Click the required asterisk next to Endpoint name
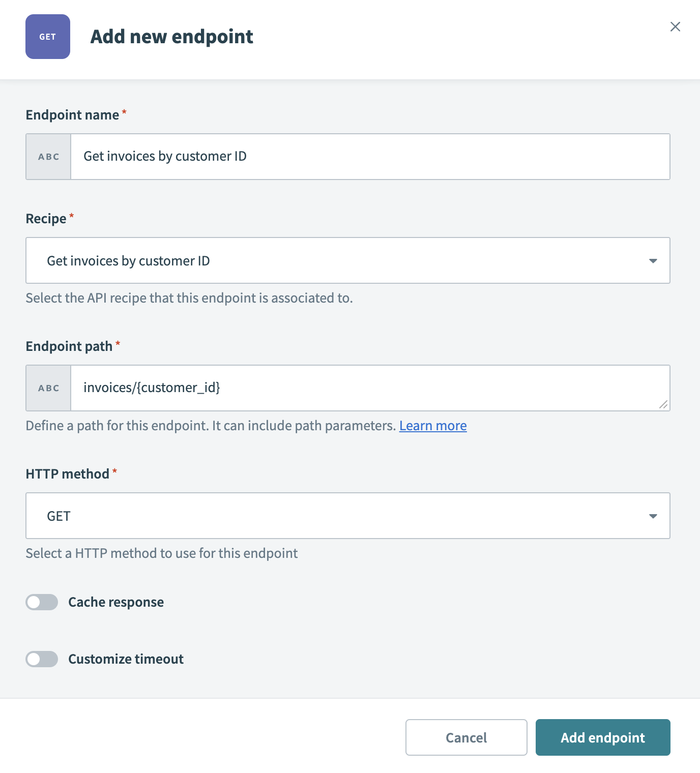Image resolution: width=700 pixels, height=773 pixels. 124,111
